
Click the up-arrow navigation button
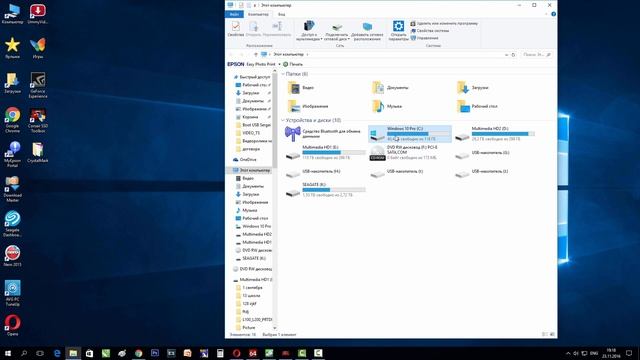(x=256, y=54)
